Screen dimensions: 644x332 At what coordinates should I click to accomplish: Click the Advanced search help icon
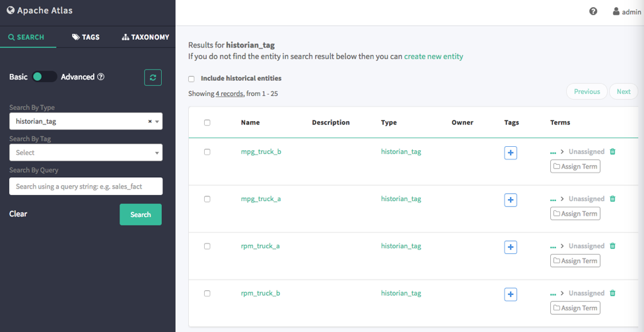(x=100, y=77)
